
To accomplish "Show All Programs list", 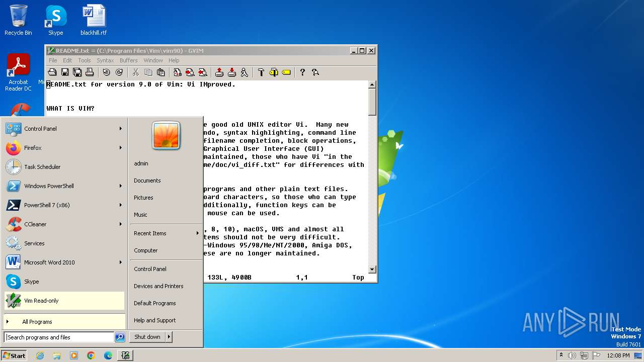I will coord(64,322).
